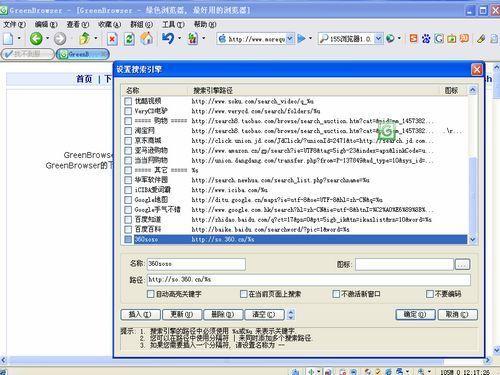Image resolution: width=500 pixels, height=375 pixels.
Task: Check the 百度知道 engine checkbox
Action: click(128, 220)
